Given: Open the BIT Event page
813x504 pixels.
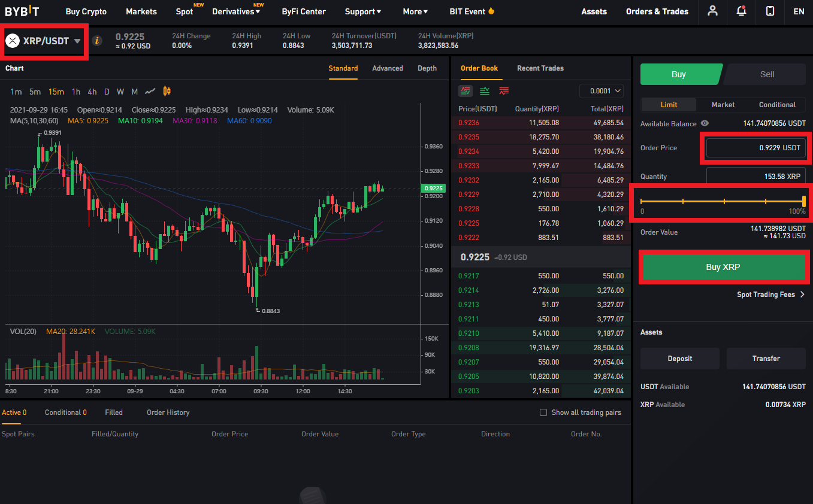Looking at the screenshot, I should tap(467, 11).
